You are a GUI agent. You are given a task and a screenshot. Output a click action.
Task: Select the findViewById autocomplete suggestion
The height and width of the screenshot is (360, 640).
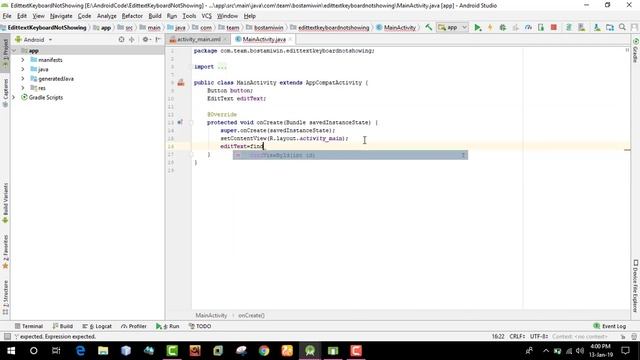coord(350,155)
